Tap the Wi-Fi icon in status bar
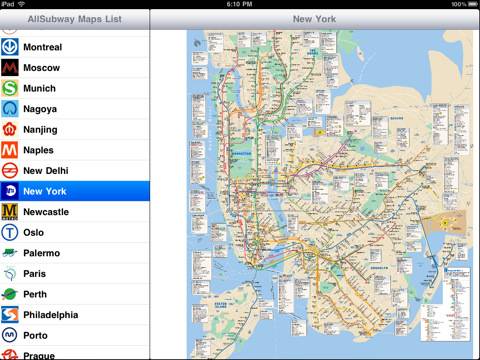This screenshot has height=360, width=480. point(21,4)
